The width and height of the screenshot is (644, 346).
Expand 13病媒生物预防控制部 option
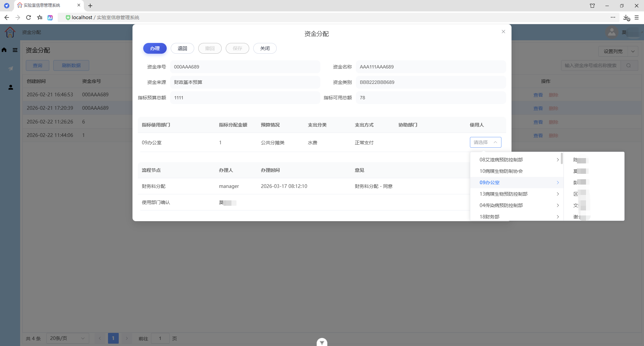(x=517, y=194)
